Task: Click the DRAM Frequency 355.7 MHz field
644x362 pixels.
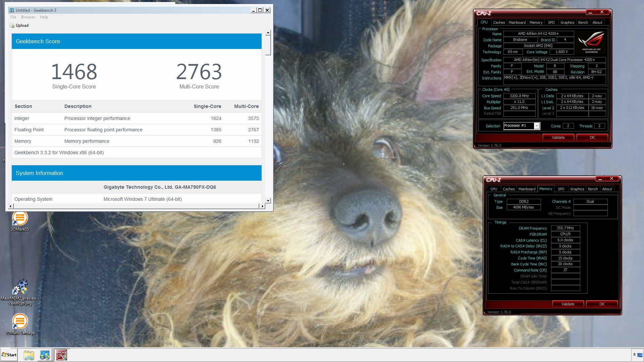Action: pyautogui.click(x=565, y=228)
